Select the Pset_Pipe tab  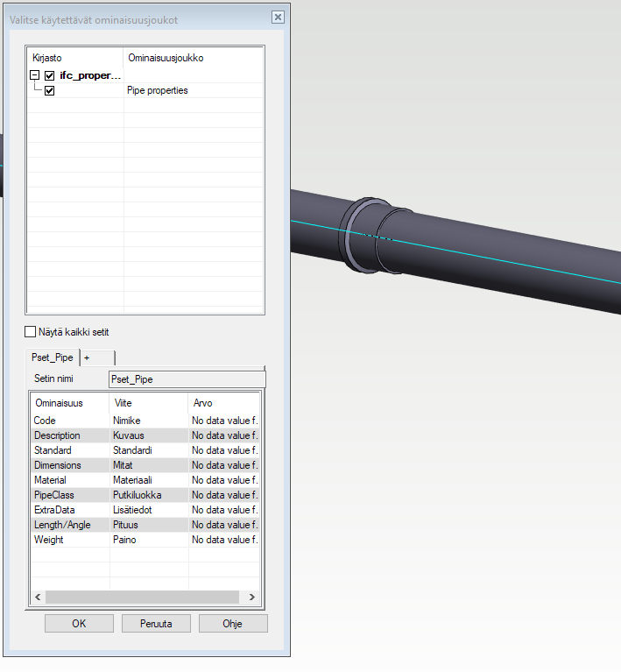(53, 357)
